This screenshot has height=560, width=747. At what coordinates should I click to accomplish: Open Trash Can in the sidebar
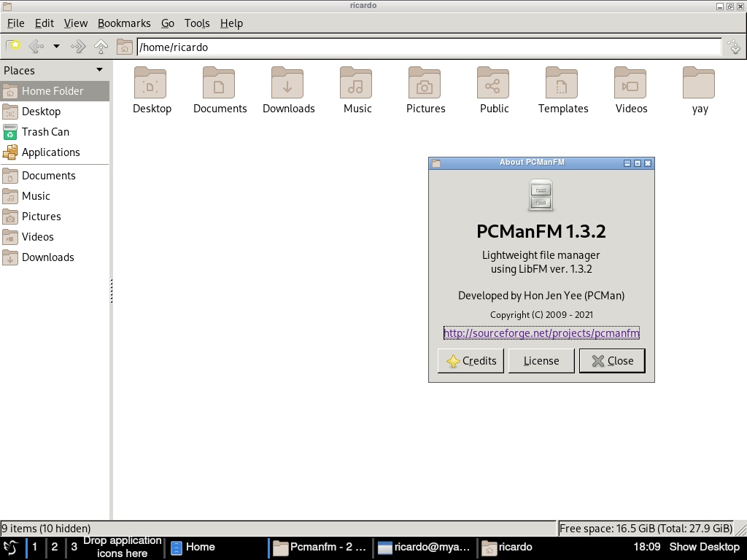pyautogui.click(x=55, y=132)
